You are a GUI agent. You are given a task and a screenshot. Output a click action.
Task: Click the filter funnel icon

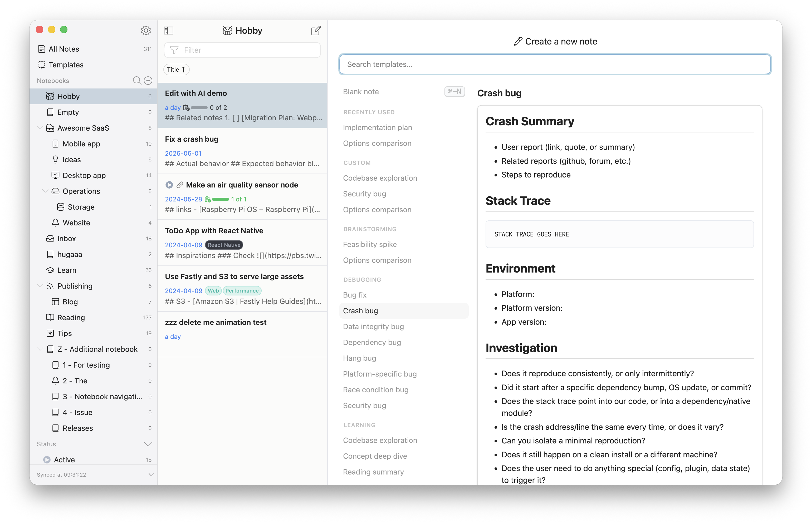pos(174,50)
